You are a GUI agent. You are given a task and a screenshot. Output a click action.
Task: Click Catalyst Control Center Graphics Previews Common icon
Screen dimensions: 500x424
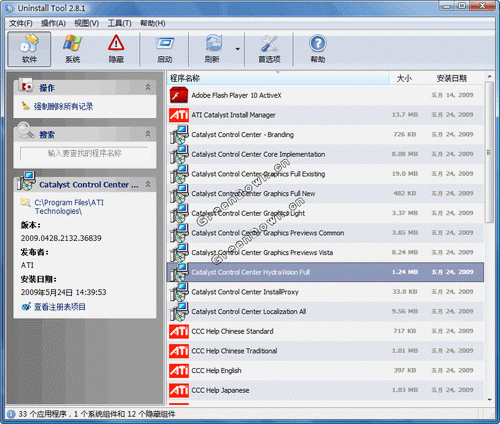(x=179, y=233)
